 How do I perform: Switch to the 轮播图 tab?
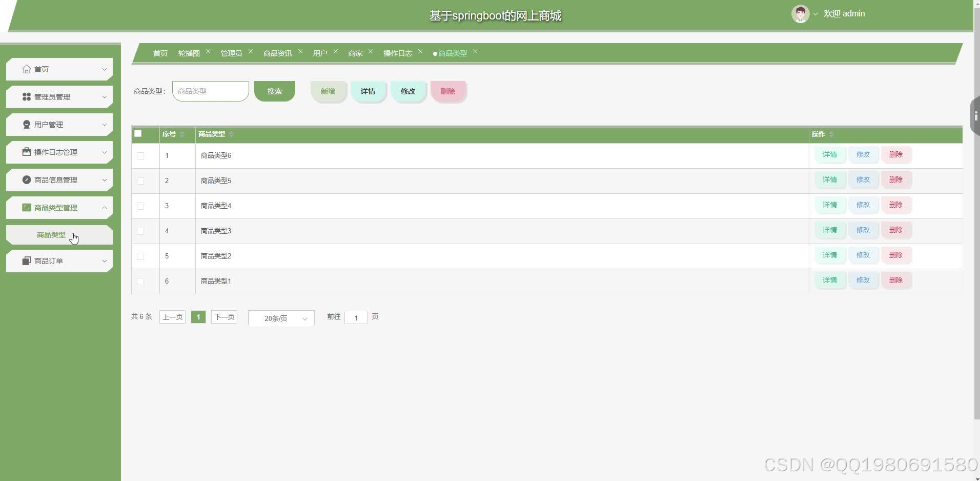coord(189,53)
